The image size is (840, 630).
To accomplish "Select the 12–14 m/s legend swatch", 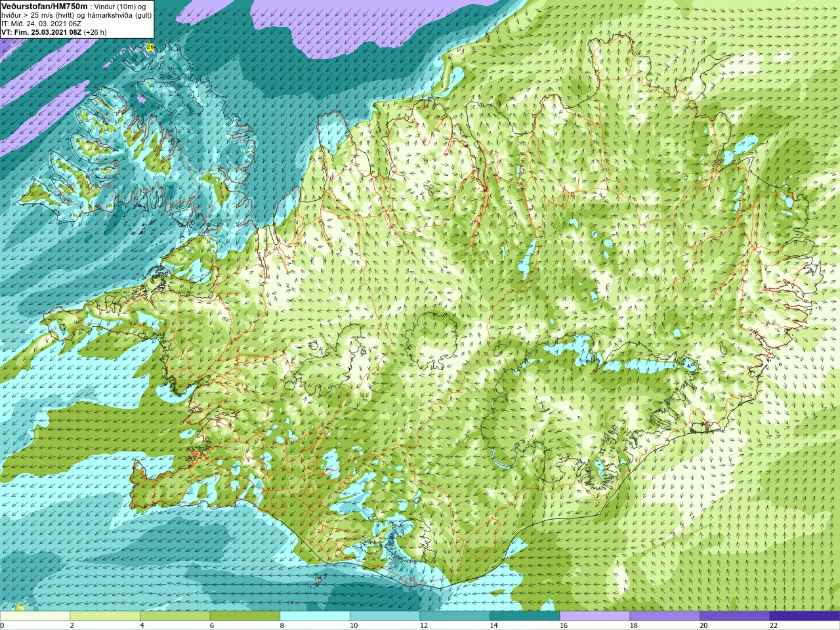I will (455, 616).
